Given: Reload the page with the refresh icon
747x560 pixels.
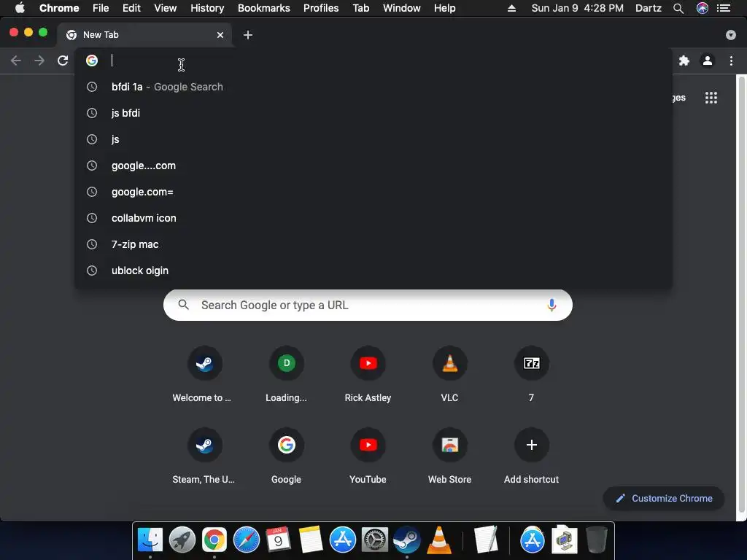Looking at the screenshot, I should (x=63, y=61).
